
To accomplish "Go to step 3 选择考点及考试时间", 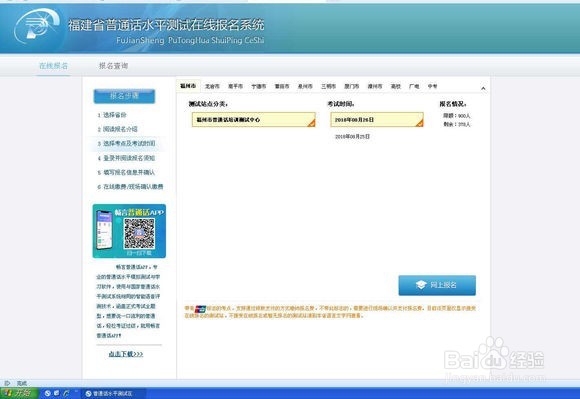I will [x=127, y=143].
